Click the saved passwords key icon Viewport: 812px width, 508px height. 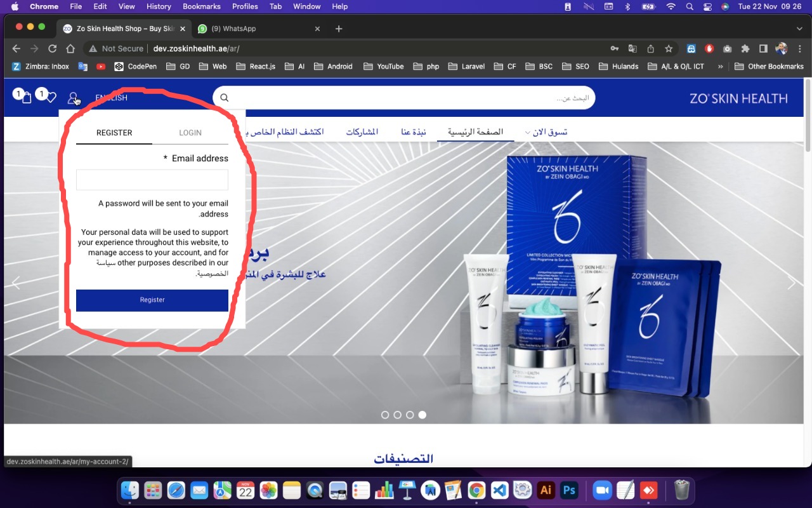pyautogui.click(x=614, y=48)
